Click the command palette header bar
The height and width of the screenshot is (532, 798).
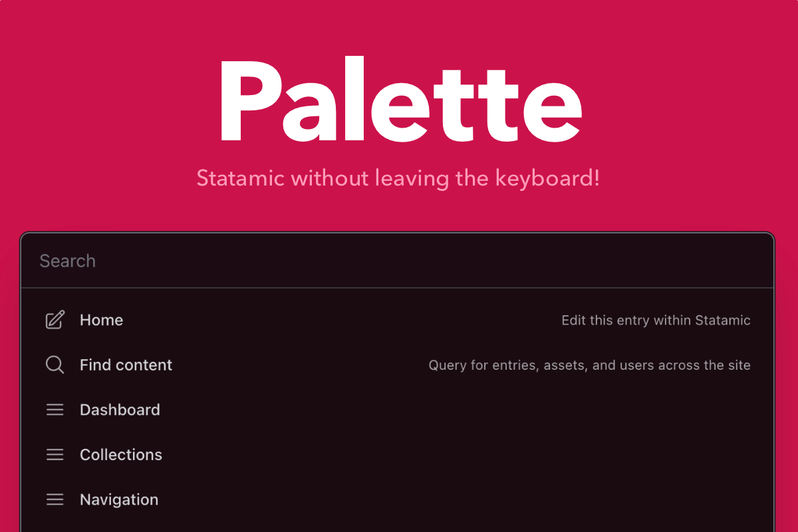click(399, 261)
